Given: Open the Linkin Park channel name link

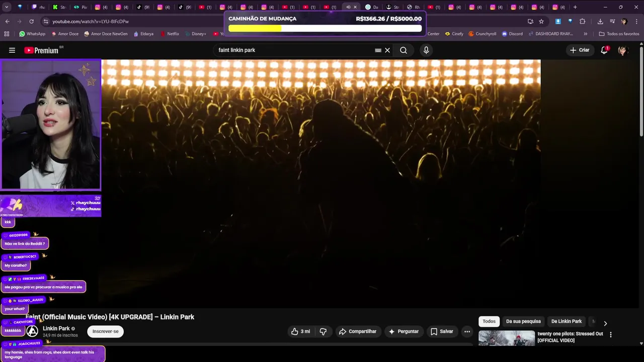Looking at the screenshot, I should coord(56,328).
